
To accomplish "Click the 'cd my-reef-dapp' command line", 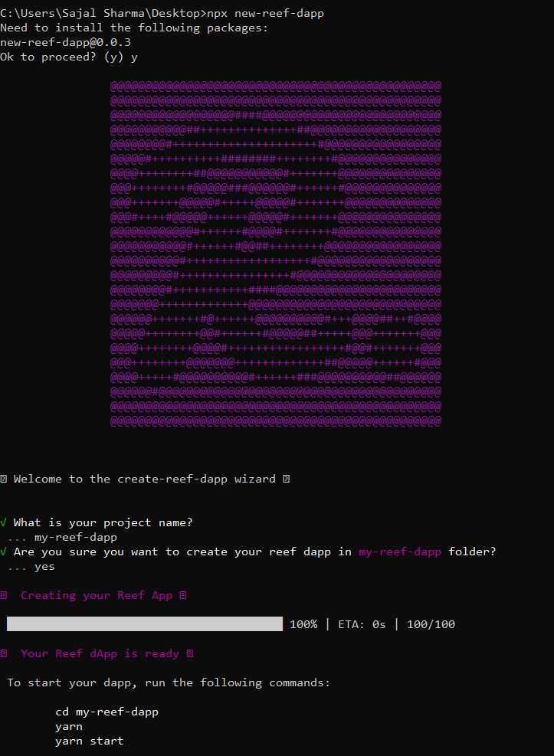I will (107, 712).
